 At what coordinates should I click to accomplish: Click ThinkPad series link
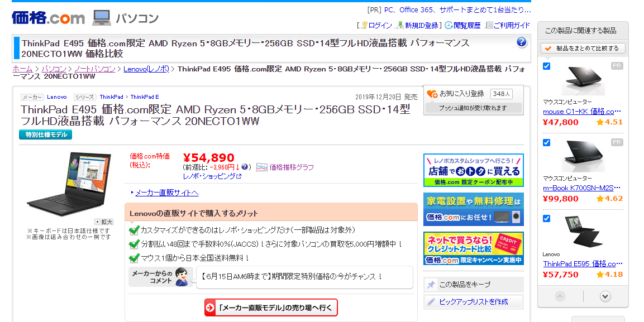point(111,97)
